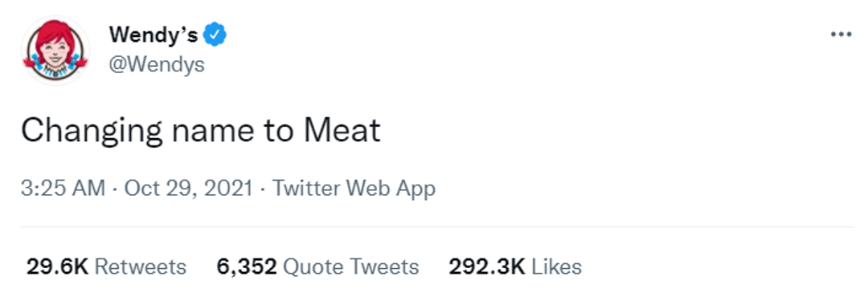Click the blue verified badge icon
Viewport: 868px width, 297px height.
click(215, 35)
